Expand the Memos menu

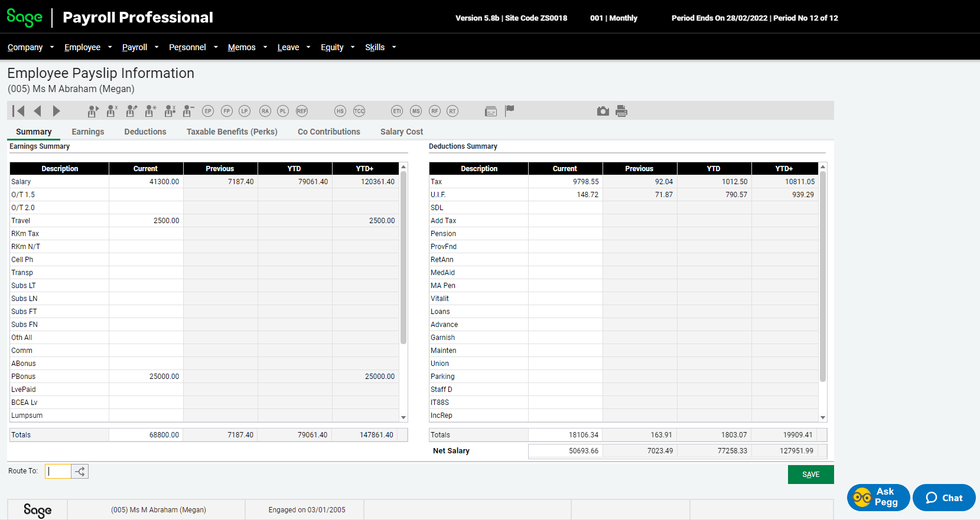[x=248, y=47]
